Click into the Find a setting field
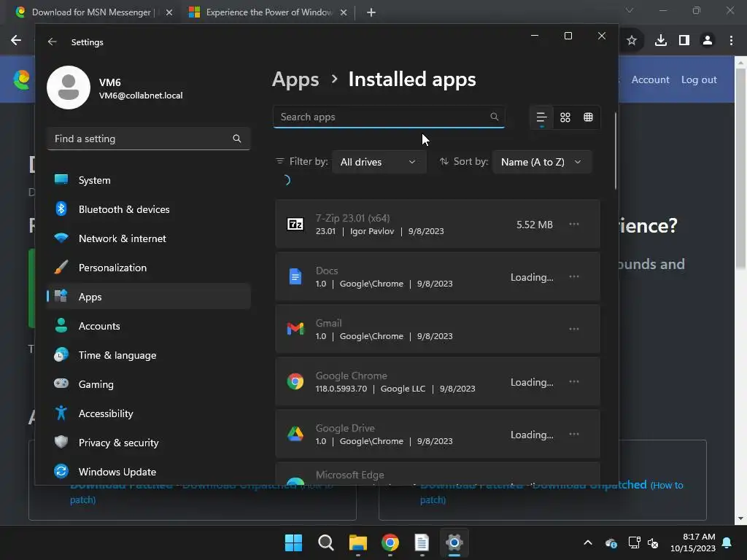This screenshot has height=560, width=747. coord(149,139)
